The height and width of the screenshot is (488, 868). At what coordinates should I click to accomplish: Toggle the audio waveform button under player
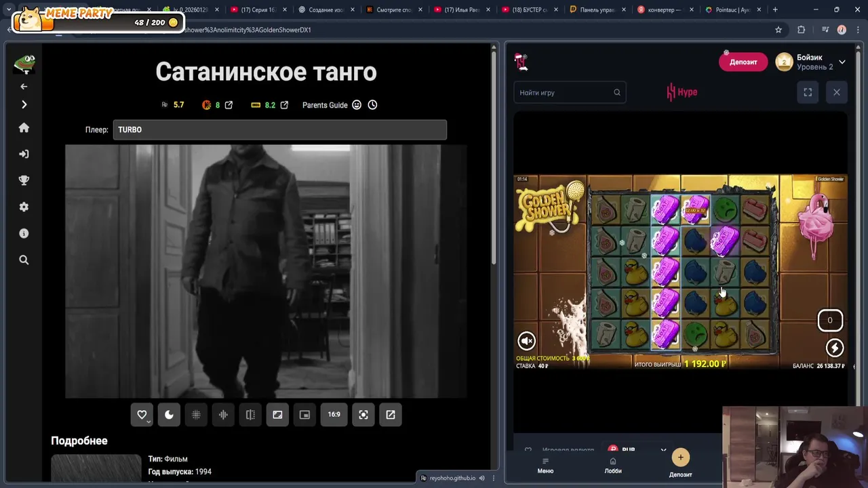[x=223, y=415]
